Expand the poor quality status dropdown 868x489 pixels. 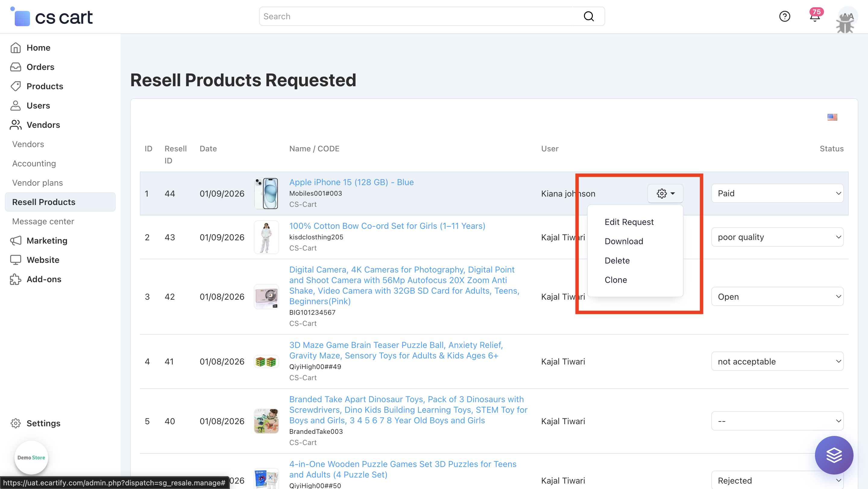click(777, 237)
